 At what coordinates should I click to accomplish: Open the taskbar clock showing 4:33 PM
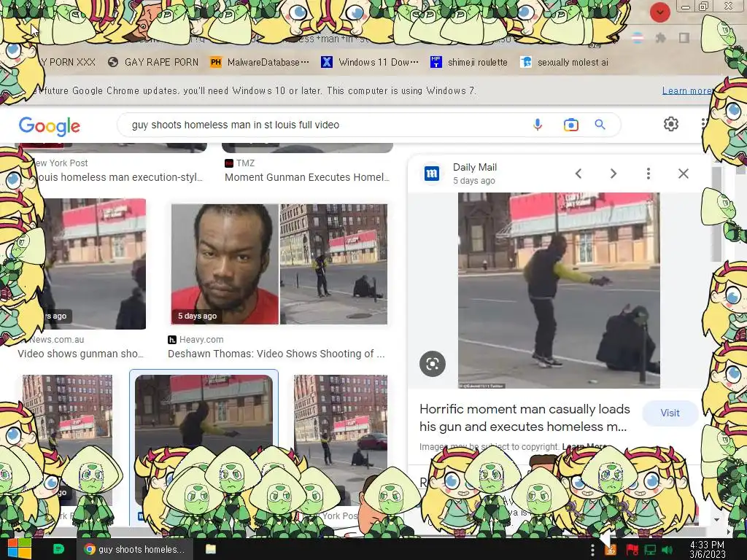pos(707,549)
